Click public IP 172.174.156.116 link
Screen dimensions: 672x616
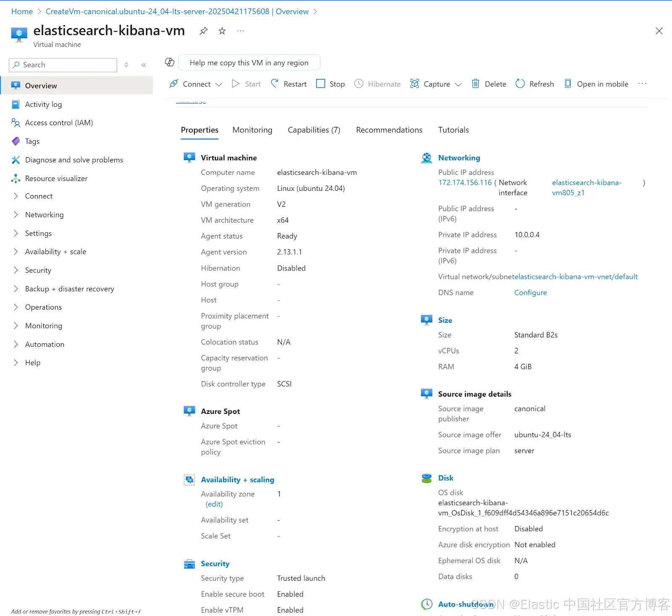pos(465,182)
